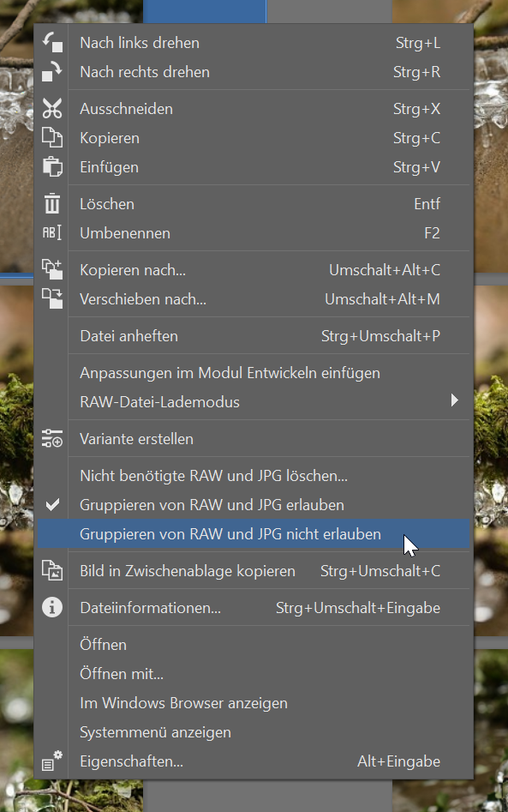Expand the RAW-Datei-Lademodus submenu
This screenshot has width=508, height=812.
click(x=455, y=400)
